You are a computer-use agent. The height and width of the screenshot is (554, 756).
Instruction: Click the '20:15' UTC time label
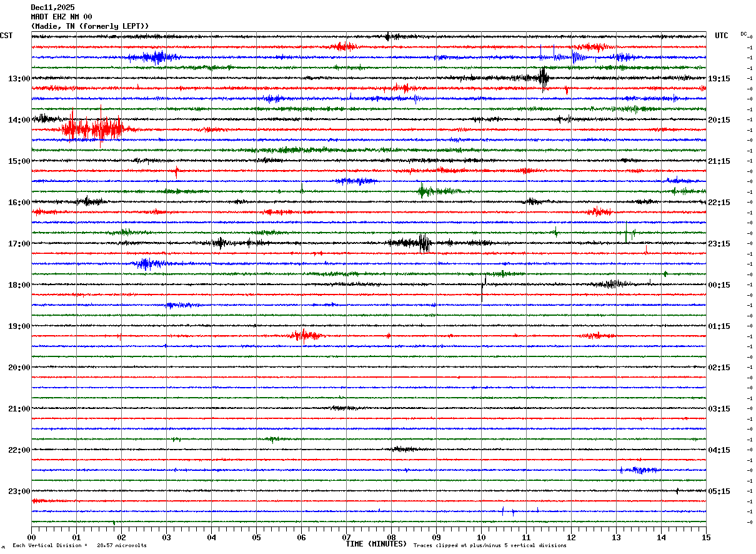point(719,120)
